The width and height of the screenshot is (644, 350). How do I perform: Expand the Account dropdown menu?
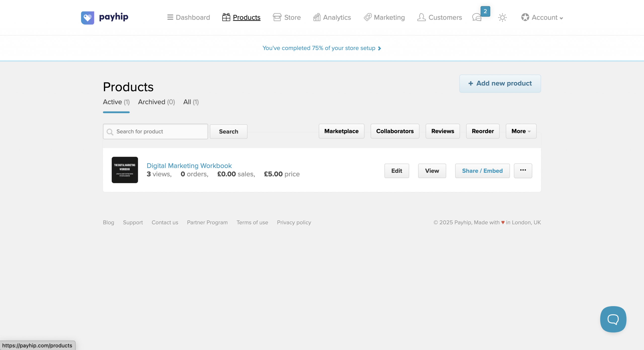tap(542, 17)
